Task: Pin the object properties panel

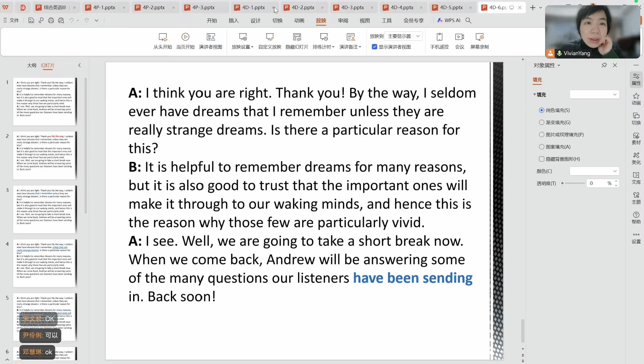Action: pyautogui.click(x=604, y=65)
